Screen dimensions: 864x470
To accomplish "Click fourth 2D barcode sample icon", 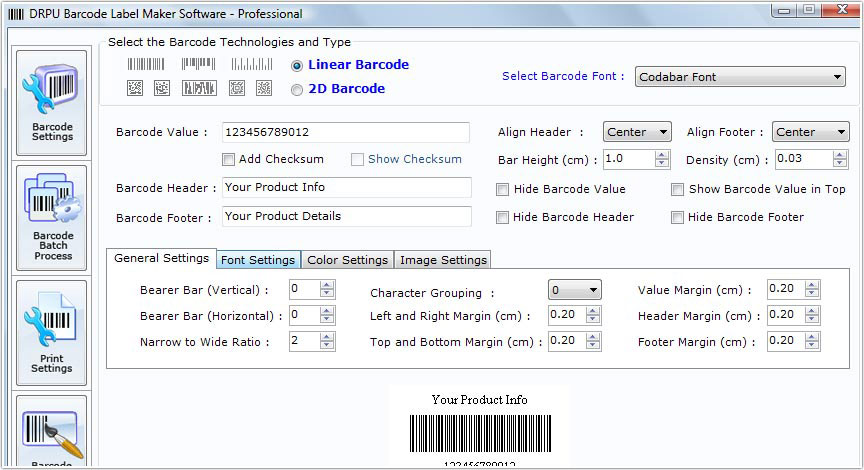I will (x=237, y=88).
